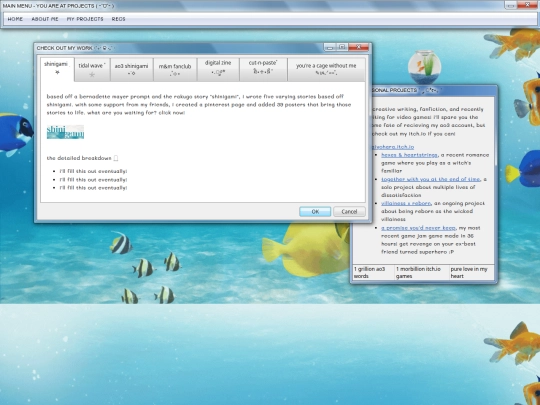This screenshot has height=405, width=540.
Task: Open the fishbowl icon on the desktop
Action: pyautogui.click(x=424, y=67)
